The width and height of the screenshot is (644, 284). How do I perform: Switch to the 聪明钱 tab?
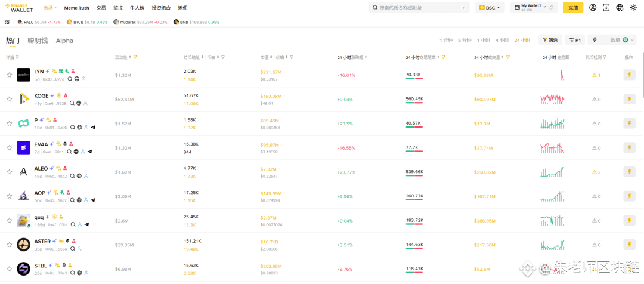[x=38, y=41]
